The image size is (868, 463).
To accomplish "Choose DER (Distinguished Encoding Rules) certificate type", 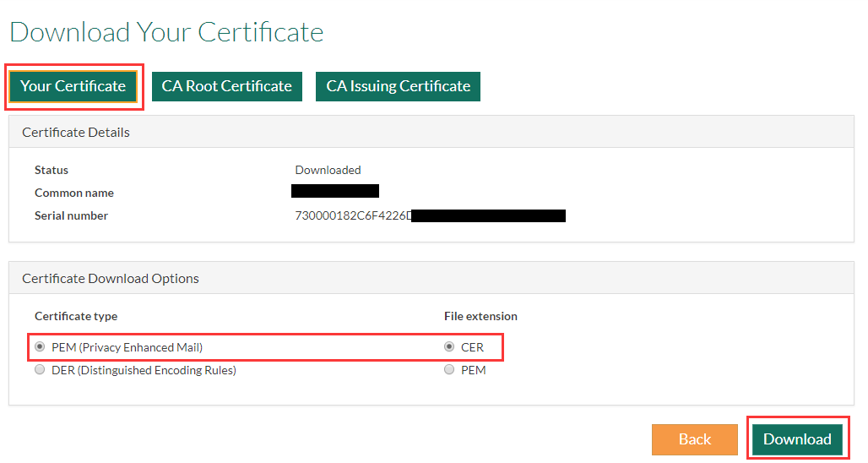I will pos(40,370).
